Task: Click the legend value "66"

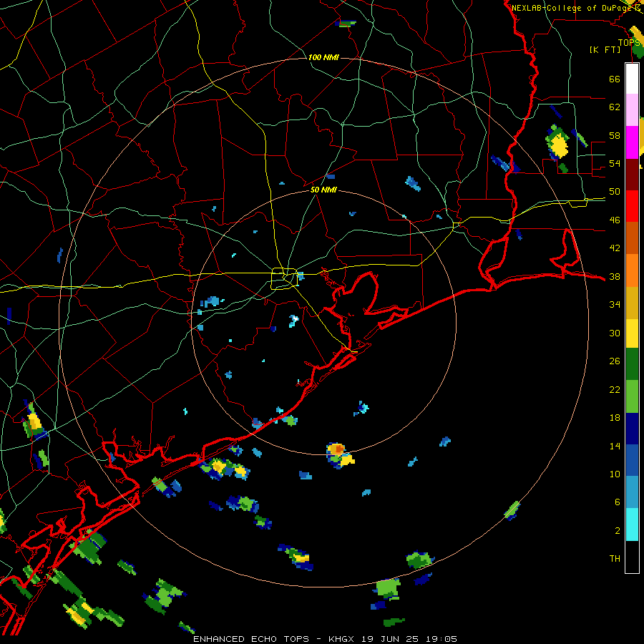Action: 615,79
